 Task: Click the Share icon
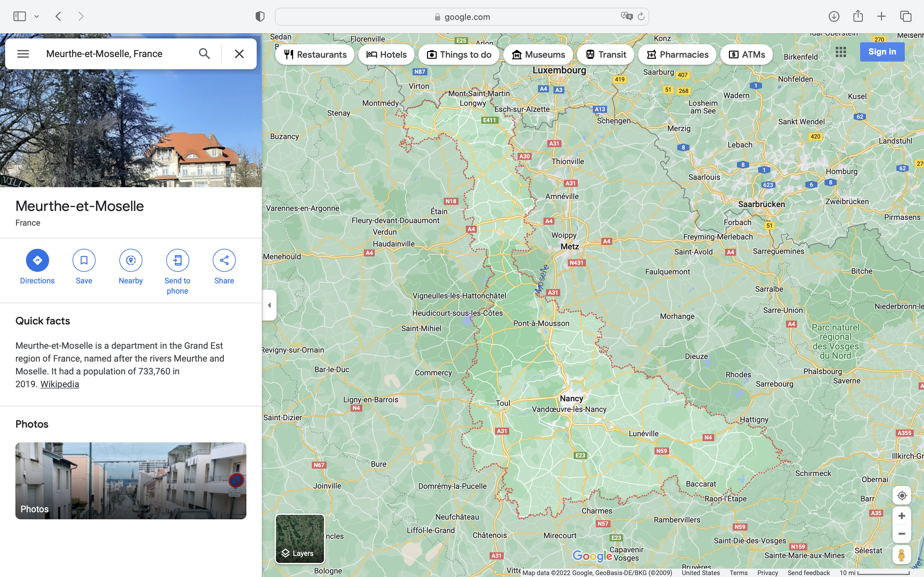[224, 260]
